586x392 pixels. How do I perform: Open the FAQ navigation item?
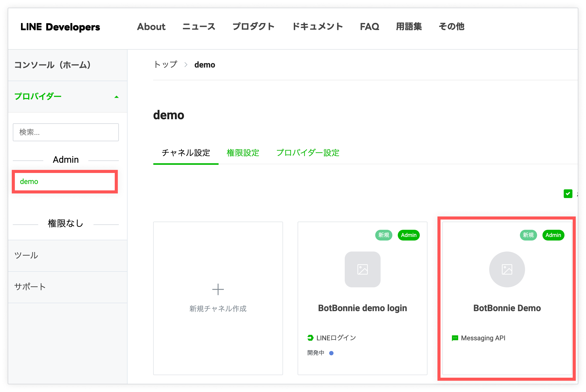click(x=369, y=27)
